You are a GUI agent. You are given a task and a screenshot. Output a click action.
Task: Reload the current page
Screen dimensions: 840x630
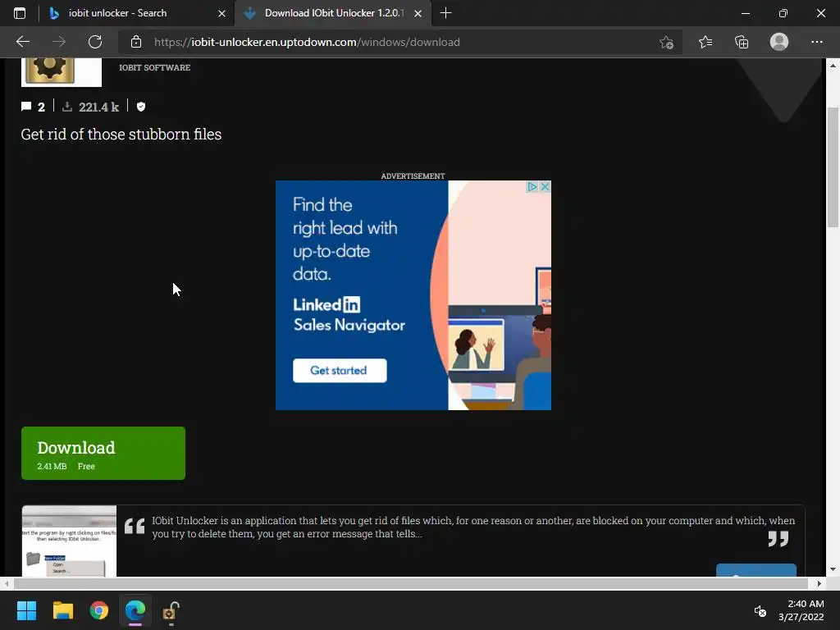[95, 42]
